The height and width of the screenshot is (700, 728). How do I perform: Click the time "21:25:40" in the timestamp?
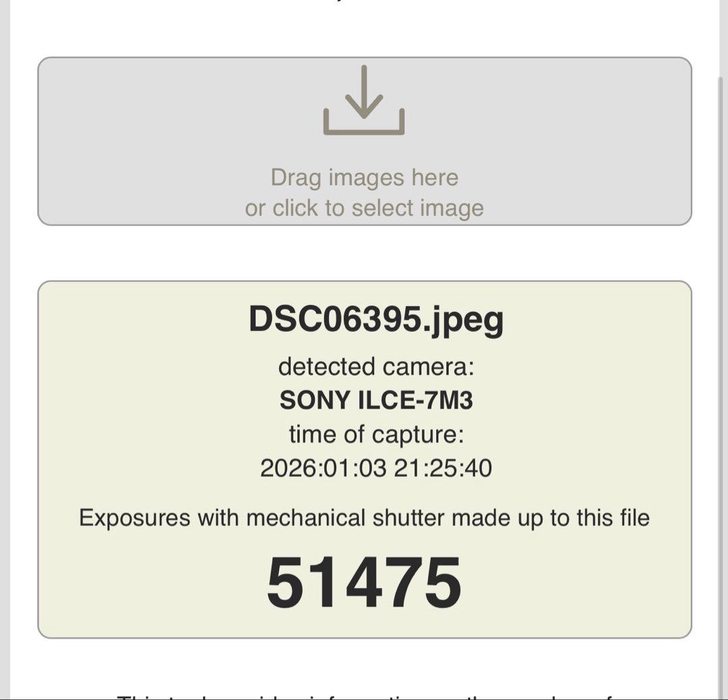point(443,468)
